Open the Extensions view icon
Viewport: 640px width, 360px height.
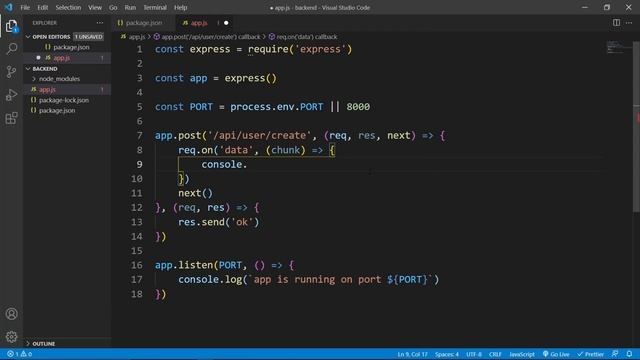tap(11, 118)
